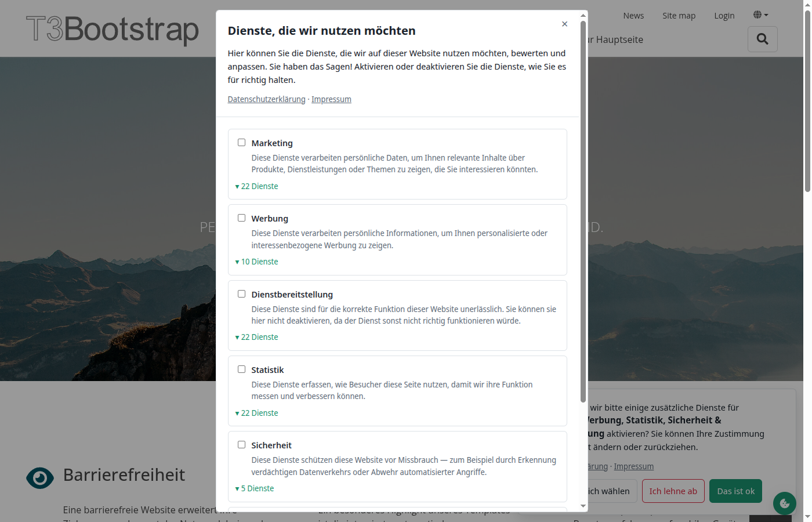812x522 pixels.
Task: Click the cookie settings floating icon
Action: (785, 503)
